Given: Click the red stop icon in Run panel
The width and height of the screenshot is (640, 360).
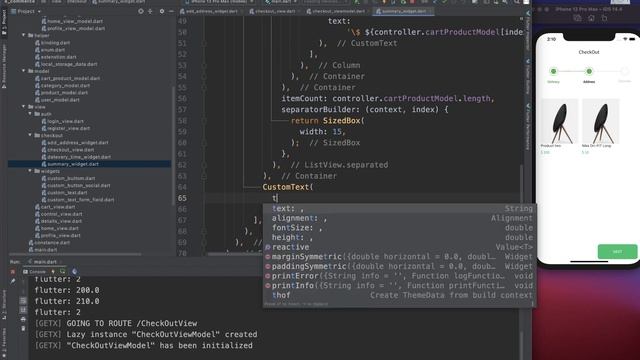Looking at the screenshot, I should point(13,272).
